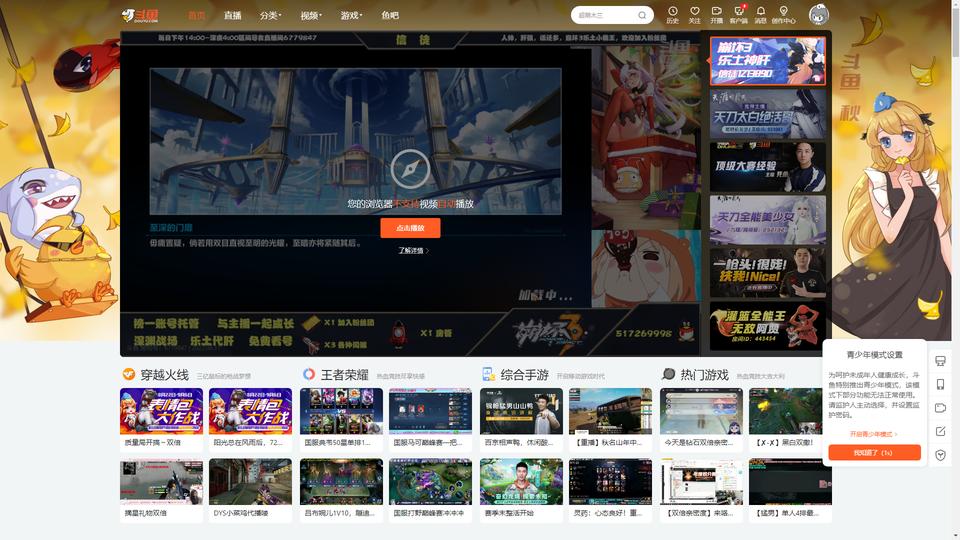Open the 综合手游 section heading

pyautogui.click(x=525, y=375)
